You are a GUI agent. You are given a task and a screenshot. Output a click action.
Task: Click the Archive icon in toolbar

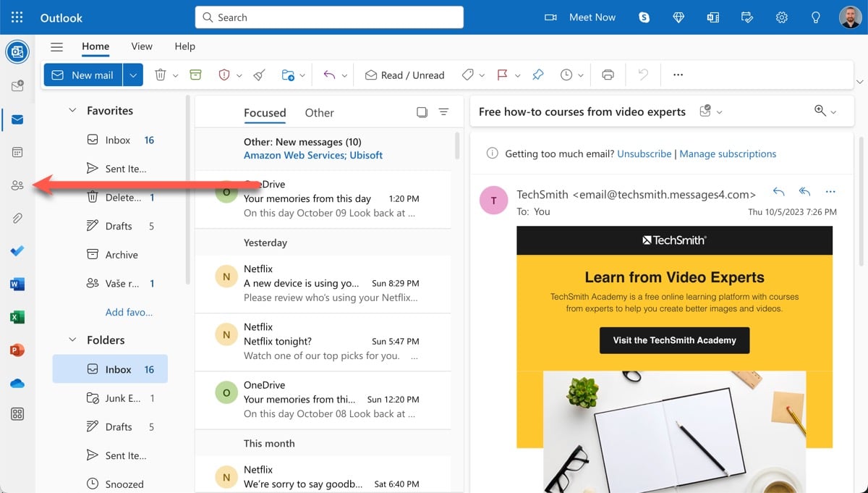[195, 75]
